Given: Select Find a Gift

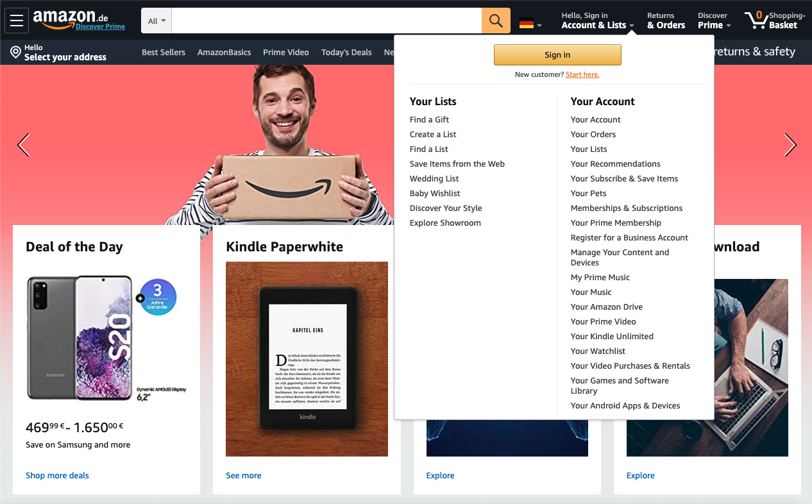Looking at the screenshot, I should point(429,119).
